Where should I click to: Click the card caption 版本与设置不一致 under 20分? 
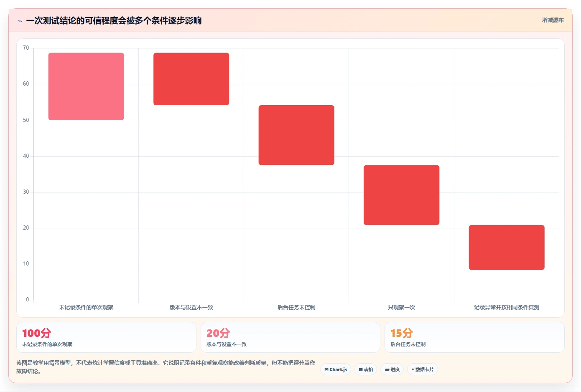tap(227, 344)
